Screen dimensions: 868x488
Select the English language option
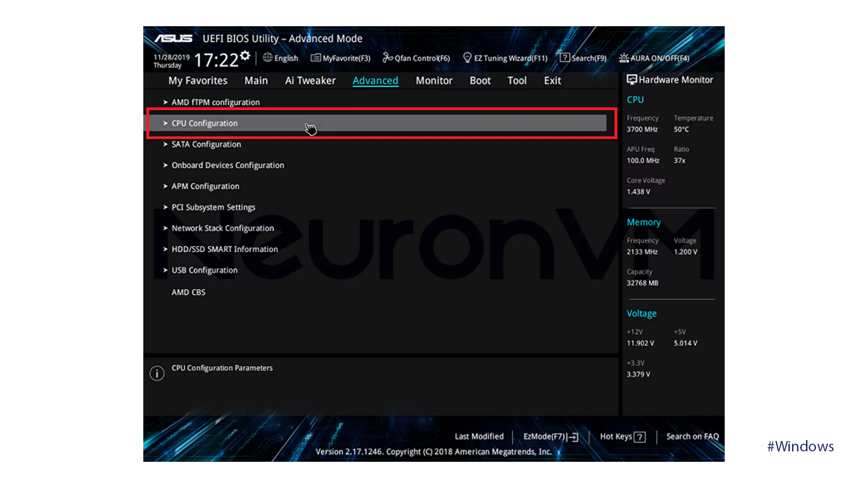(x=286, y=58)
